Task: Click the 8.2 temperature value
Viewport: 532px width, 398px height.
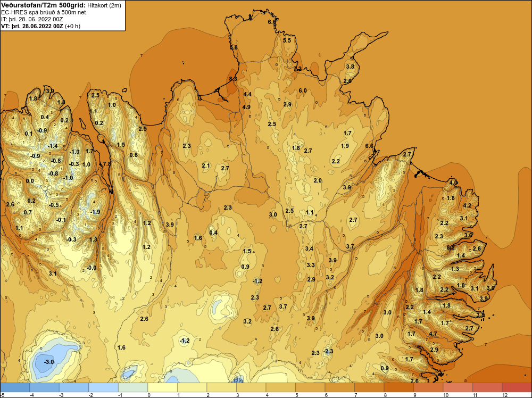Action: coord(451,248)
